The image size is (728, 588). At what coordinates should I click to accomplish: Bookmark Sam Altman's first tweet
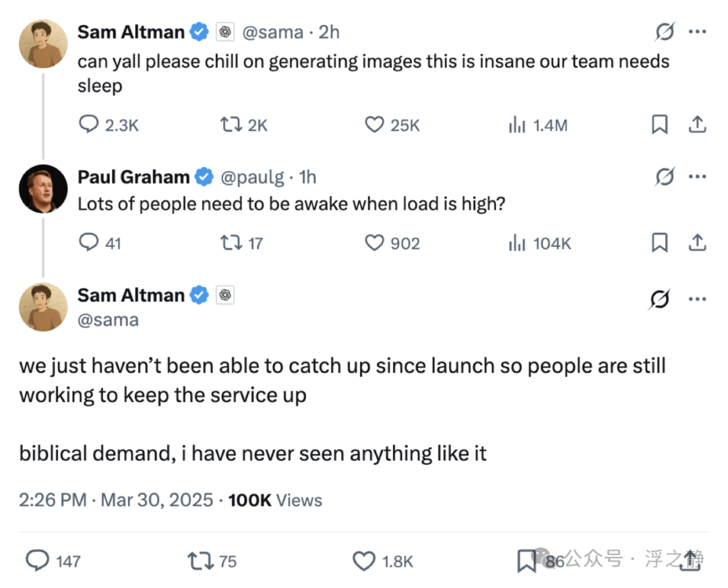point(659,125)
